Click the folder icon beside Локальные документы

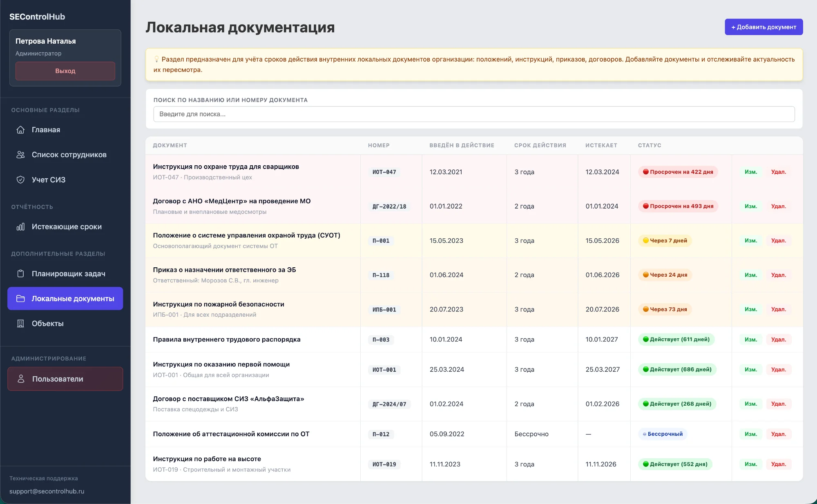(20, 299)
